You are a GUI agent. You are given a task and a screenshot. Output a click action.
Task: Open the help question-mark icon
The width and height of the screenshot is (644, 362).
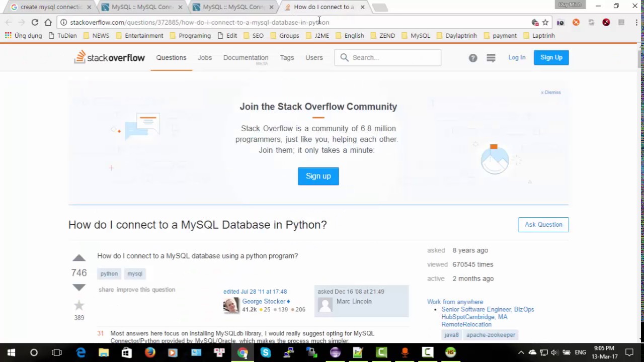click(473, 58)
